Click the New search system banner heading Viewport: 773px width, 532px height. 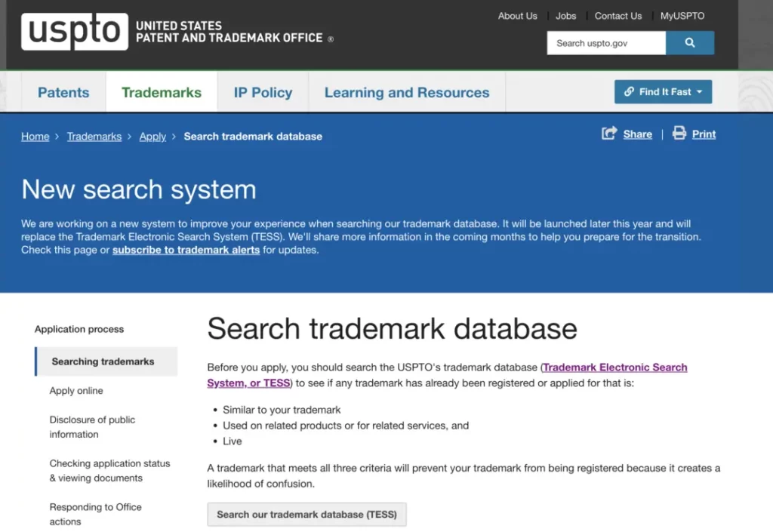coord(139,189)
